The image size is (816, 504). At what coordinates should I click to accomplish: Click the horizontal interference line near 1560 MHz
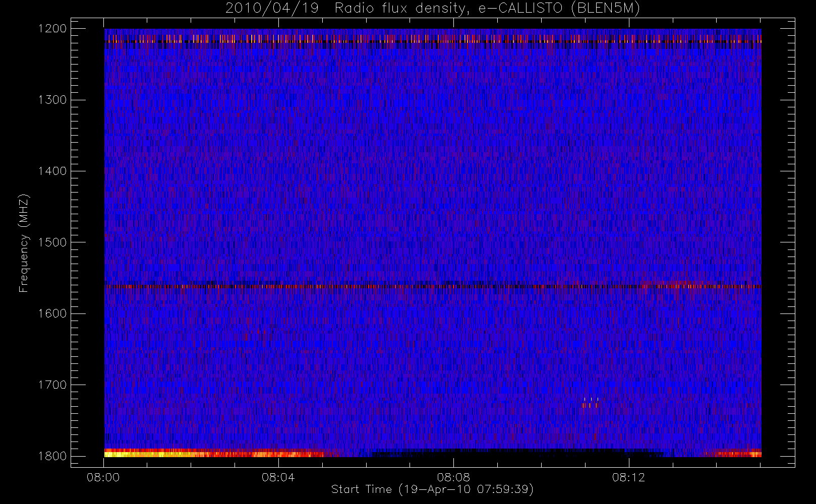433,286
